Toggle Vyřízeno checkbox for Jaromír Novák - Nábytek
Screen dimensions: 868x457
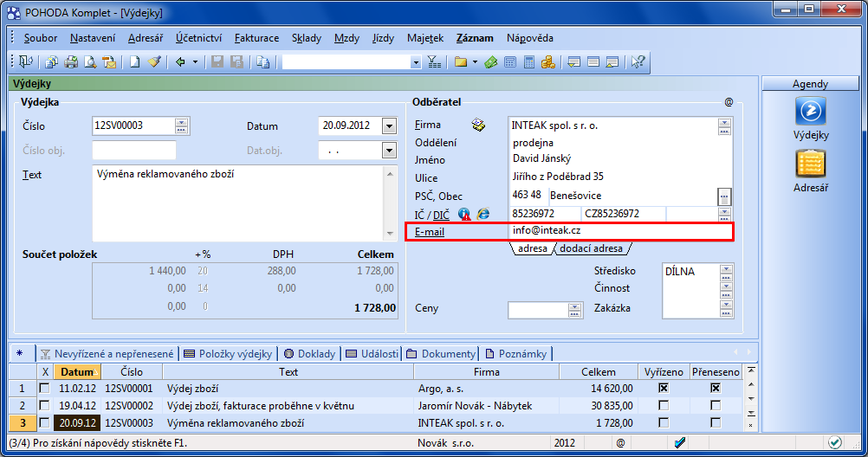click(664, 406)
